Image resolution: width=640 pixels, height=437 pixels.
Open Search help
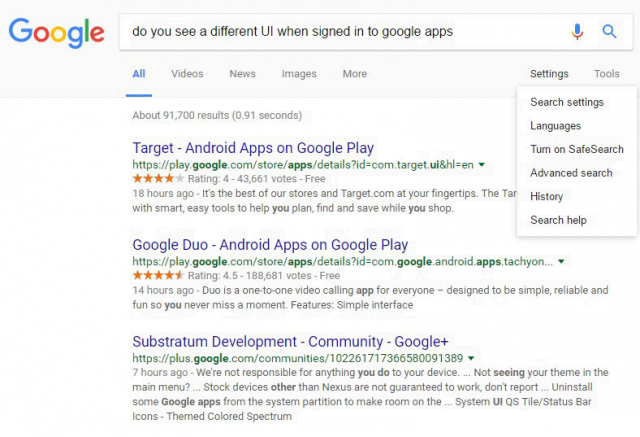pos(558,220)
